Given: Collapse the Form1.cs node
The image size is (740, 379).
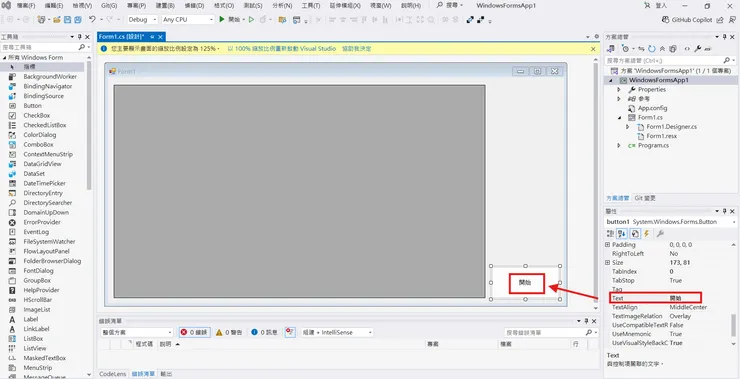Looking at the screenshot, I should click(619, 118).
